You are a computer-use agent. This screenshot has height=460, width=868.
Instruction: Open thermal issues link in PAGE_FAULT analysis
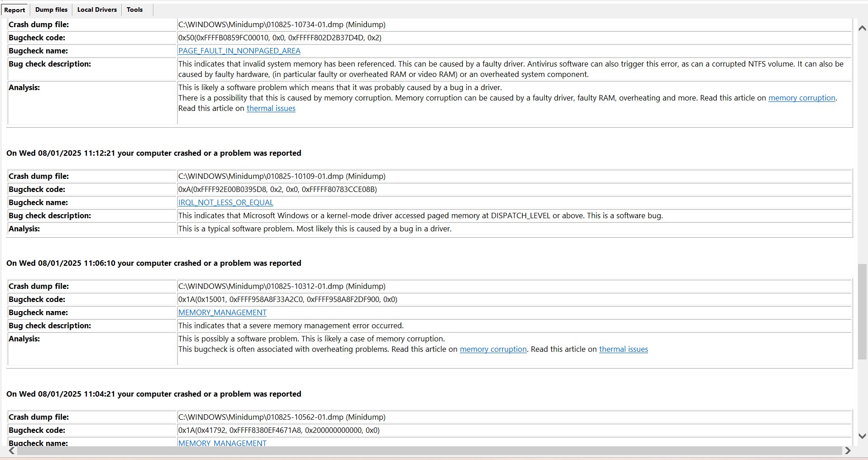click(271, 108)
